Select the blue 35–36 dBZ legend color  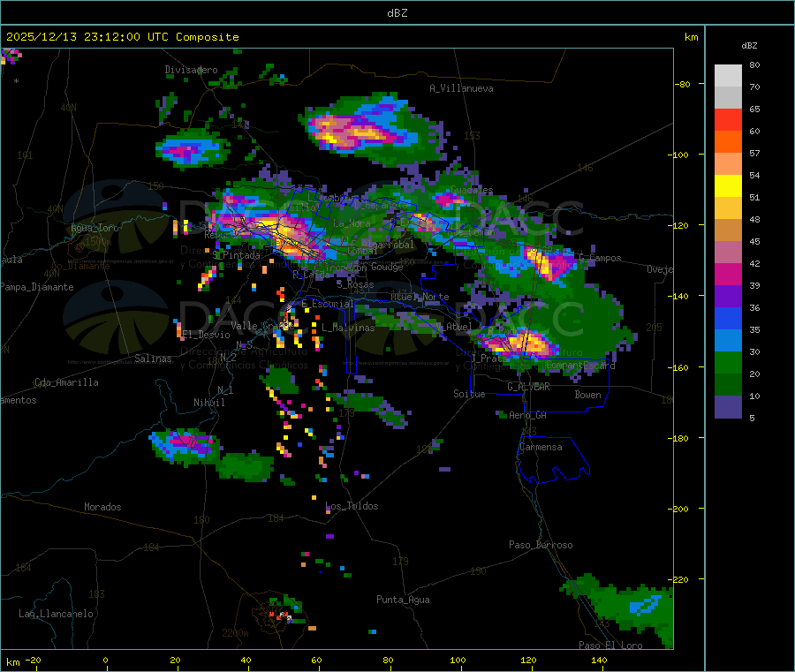click(728, 318)
